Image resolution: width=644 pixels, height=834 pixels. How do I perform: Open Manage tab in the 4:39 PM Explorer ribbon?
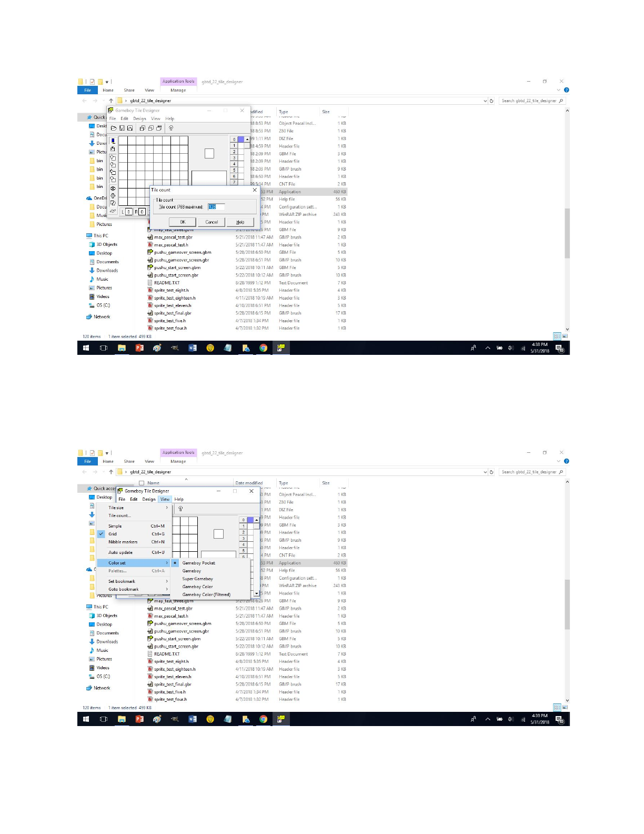[x=178, y=461]
